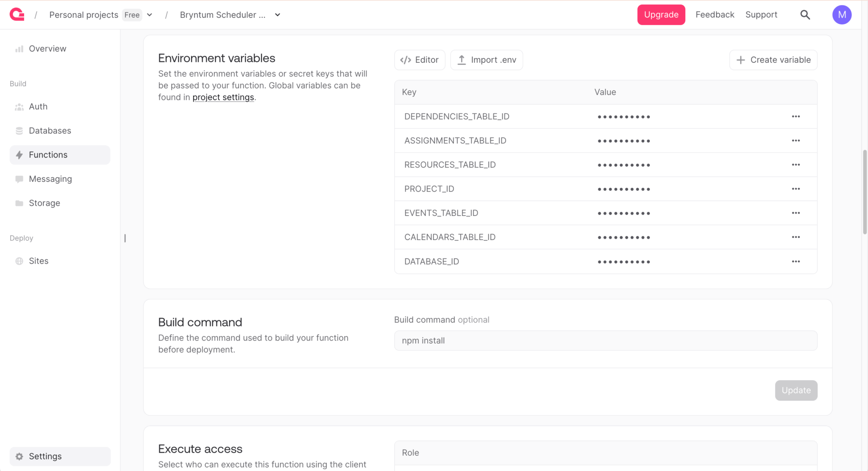Open Settings at sidebar bottom
The height and width of the screenshot is (471, 868).
pyautogui.click(x=45, y=456)
